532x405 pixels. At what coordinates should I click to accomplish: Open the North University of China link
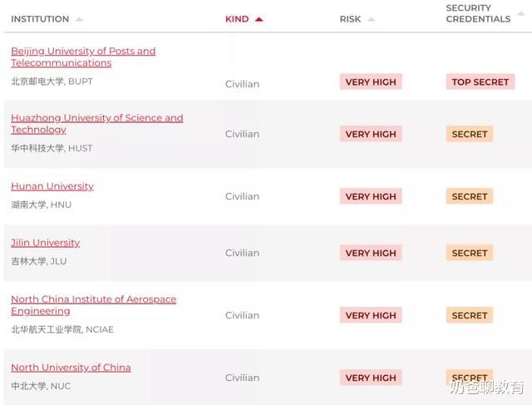coord(71,368)
